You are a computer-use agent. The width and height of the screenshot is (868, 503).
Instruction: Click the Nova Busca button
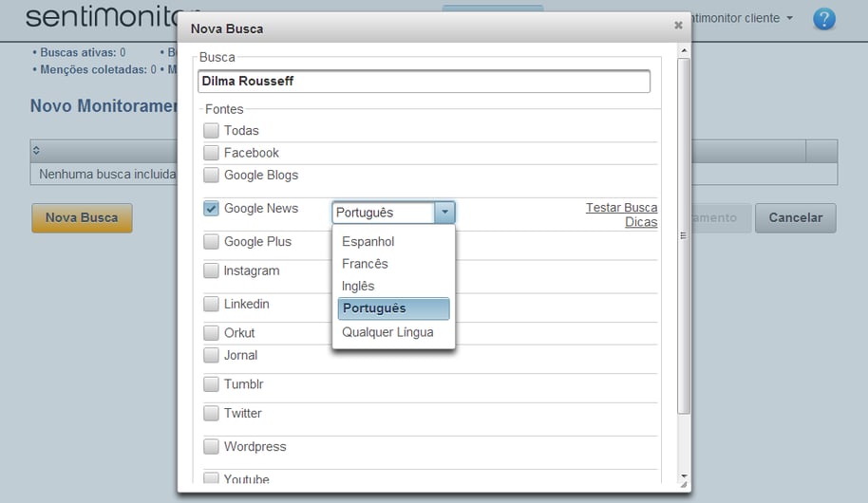82,217
